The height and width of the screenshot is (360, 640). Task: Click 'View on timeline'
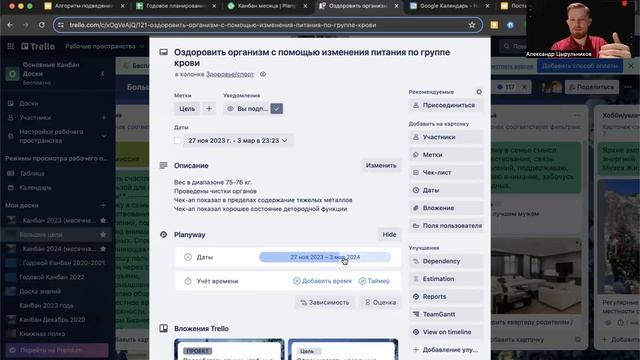tap(446, 332)
